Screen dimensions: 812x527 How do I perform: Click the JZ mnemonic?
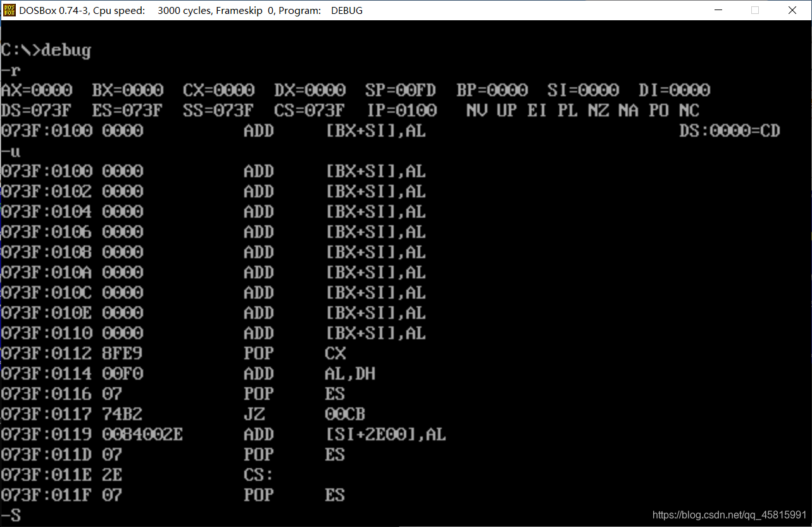(x=254, y=414)
